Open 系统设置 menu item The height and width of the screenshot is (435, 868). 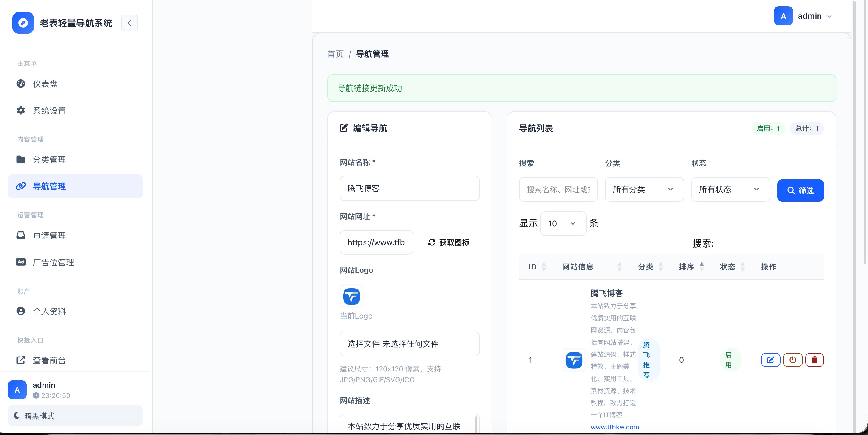coord(75,111)
